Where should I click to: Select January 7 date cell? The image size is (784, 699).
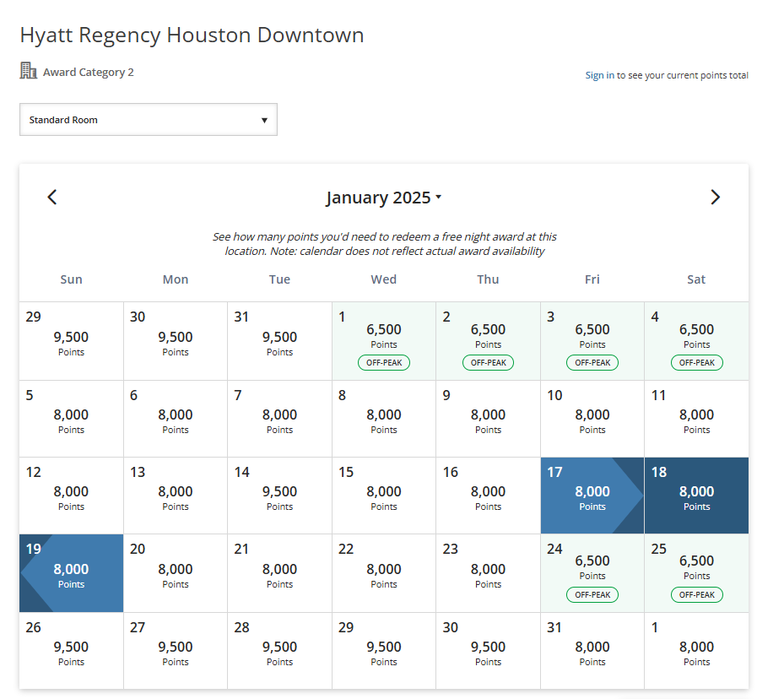279,419
